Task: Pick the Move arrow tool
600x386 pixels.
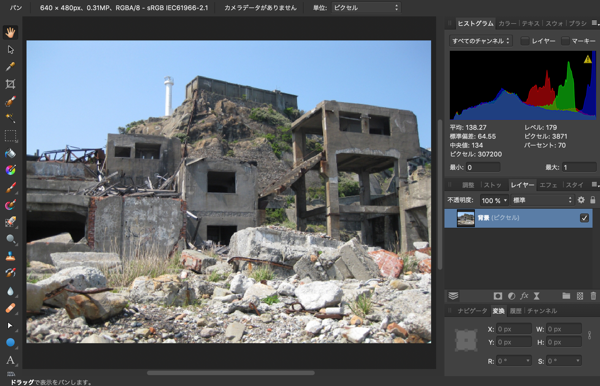Action: (x=10, y=49)
